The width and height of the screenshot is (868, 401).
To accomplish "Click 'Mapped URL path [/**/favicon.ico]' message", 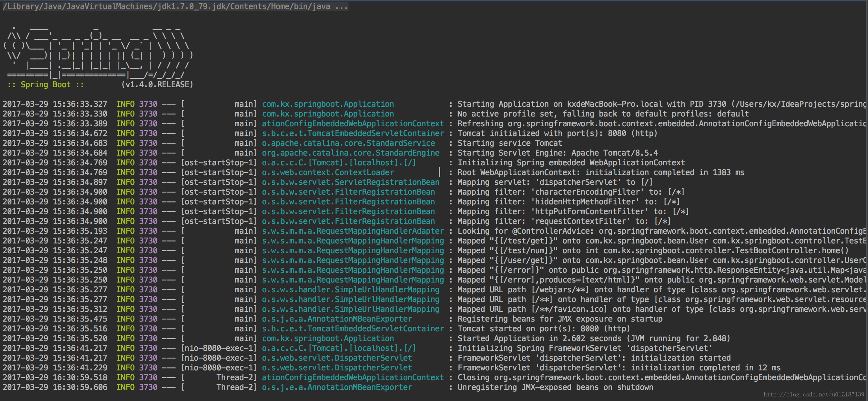I will click(x=662, y=310).
